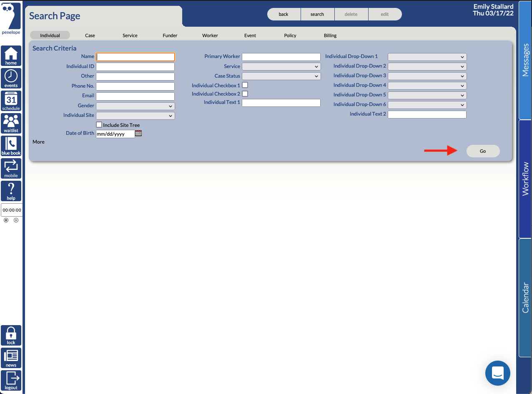
Task: Open the Date of Birth calendar picker
Action: click(x=138, y=134)
